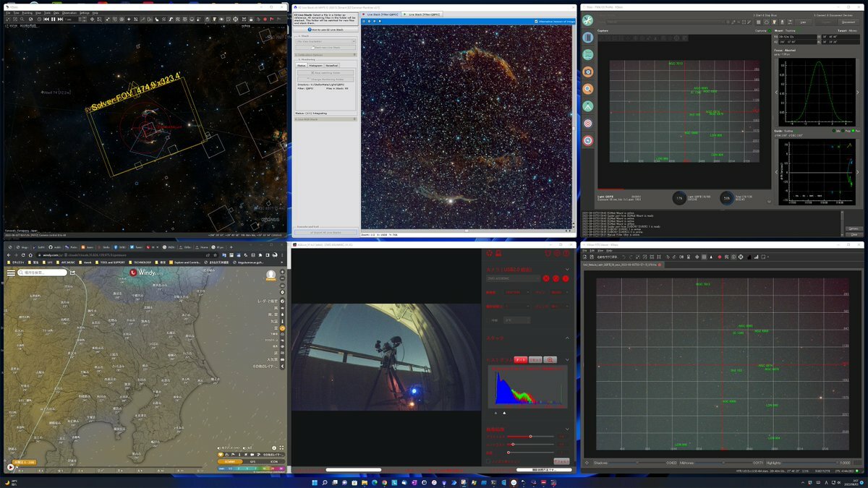Click Change Monitoring Folder button
The image size is (868, 488).
tap(325, 80)
